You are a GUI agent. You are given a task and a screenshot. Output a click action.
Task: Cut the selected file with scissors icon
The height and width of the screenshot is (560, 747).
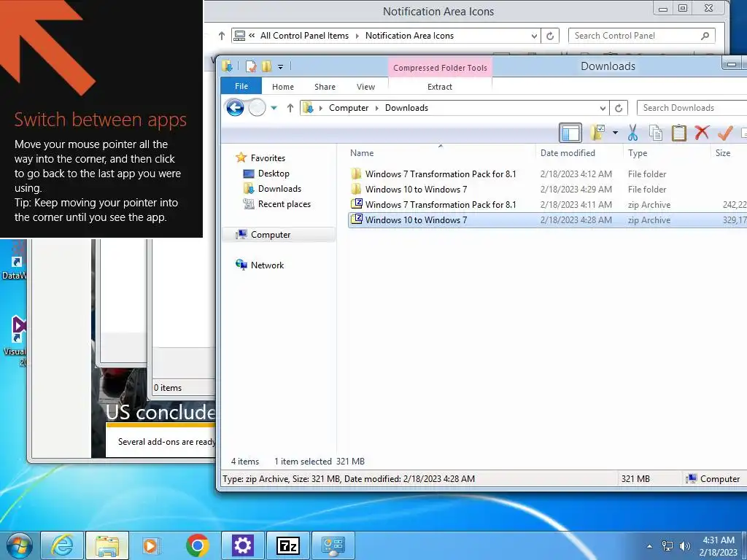632,133
